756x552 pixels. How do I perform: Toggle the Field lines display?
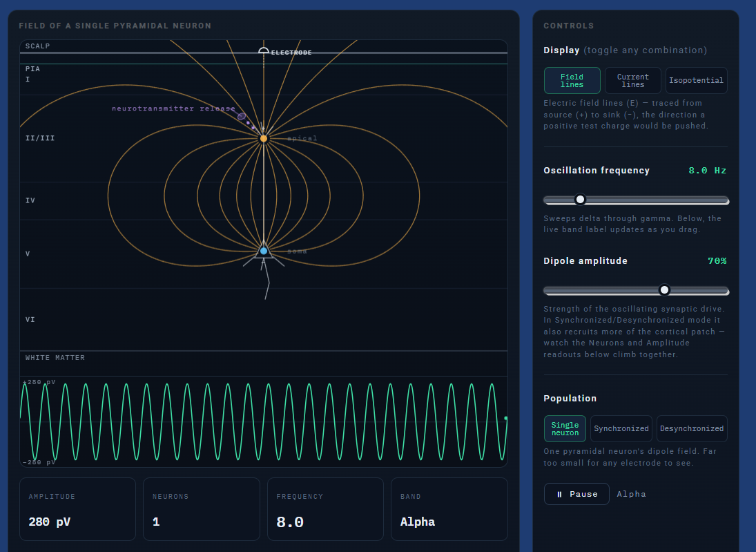[572, 81]
